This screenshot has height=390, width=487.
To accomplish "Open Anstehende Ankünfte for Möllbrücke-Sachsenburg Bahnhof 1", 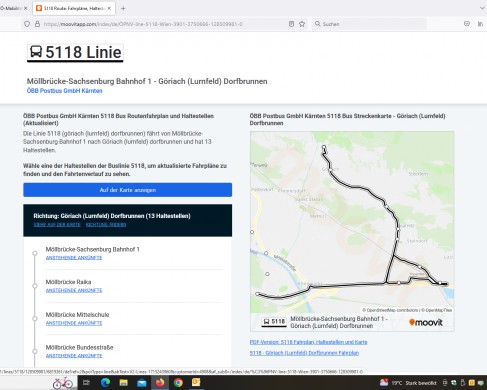I will pyautogui.click(x=74, y=258).
